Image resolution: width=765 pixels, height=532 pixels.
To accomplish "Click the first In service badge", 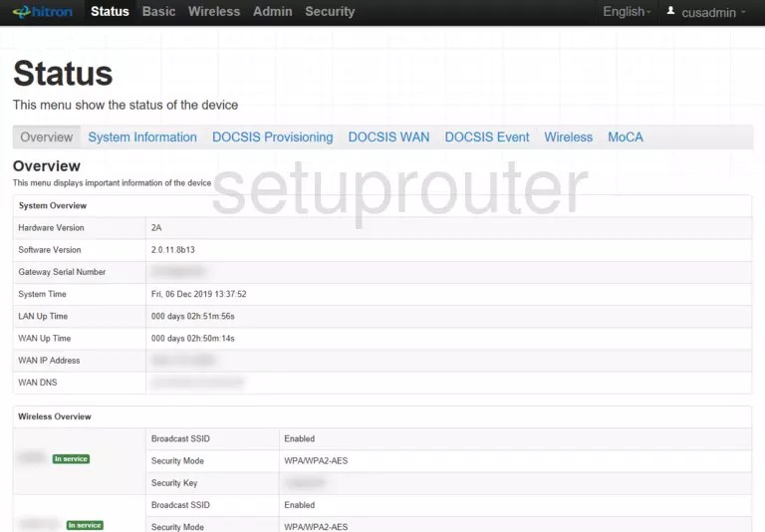I will pyautogui.click(x=72, y=459).
